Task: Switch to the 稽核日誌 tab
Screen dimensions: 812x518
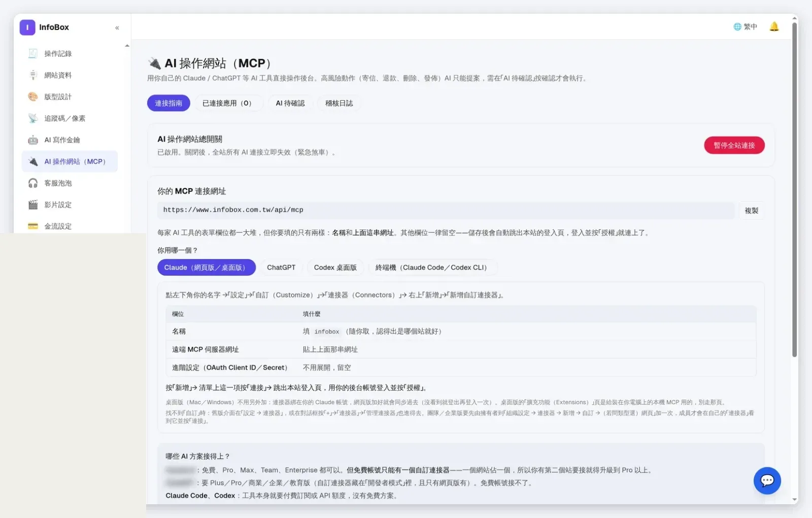Action: pyautogui.click(x=339, y=103)
